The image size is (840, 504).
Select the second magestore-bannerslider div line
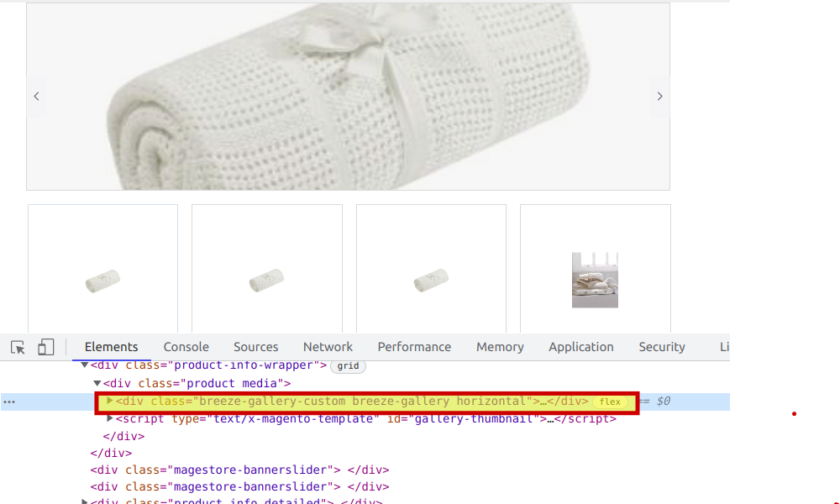(239, 487)
